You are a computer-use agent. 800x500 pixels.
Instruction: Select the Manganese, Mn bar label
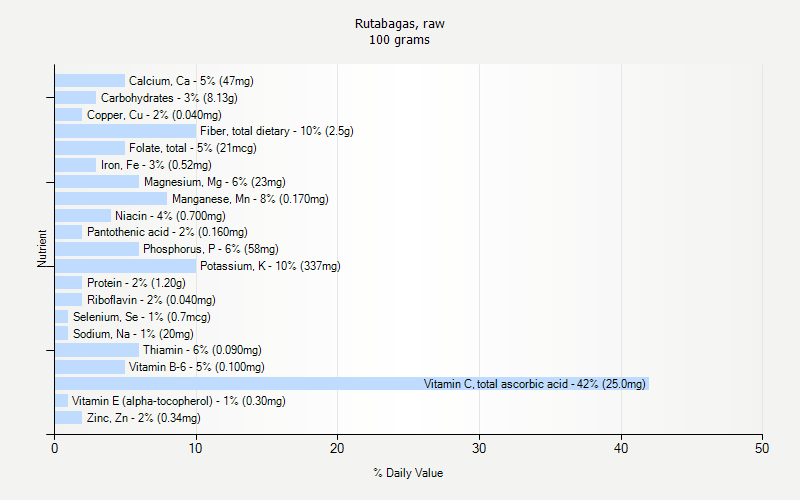(x=249, y=199)
